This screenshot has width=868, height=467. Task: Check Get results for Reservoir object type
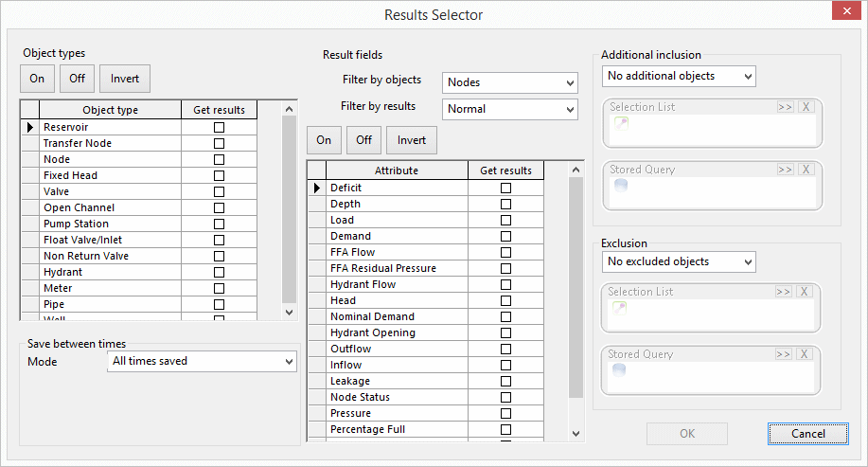pos(220,127)
